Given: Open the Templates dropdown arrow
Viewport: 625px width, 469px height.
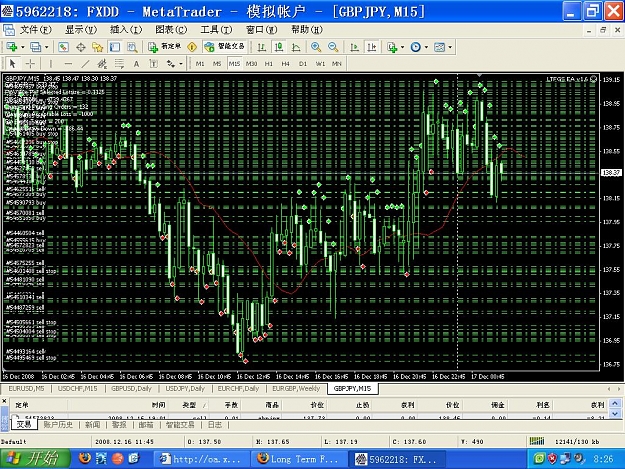Looking at the screenshot, I should pos(450,47).
